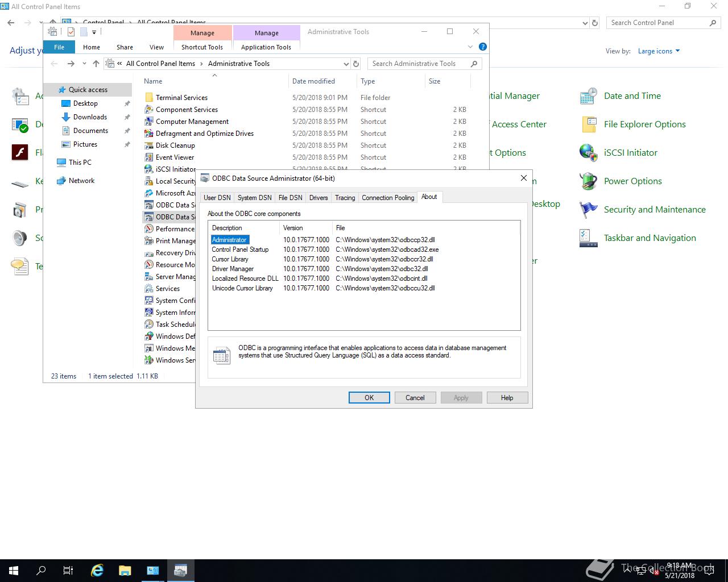This screenshot has width=728, height=582.
Task: Open Power Options in Control Panel
Action: 633,181
